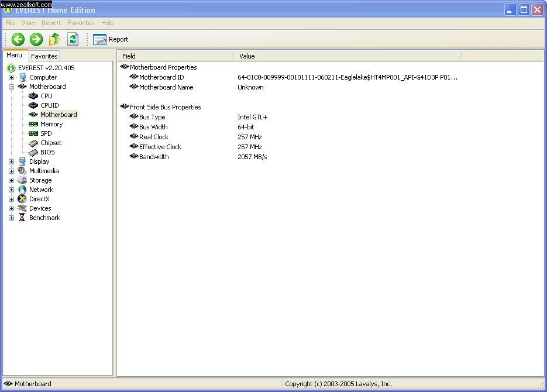This screenshot has height=392, width=547.
Task: Open the Chipset page in the tree
Action: (51, 143)
